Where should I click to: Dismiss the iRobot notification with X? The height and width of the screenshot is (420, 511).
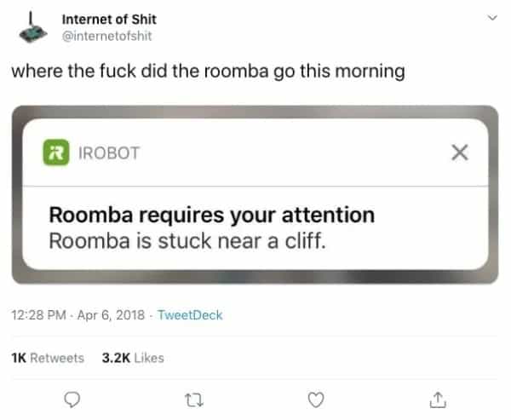click(460, 152)
